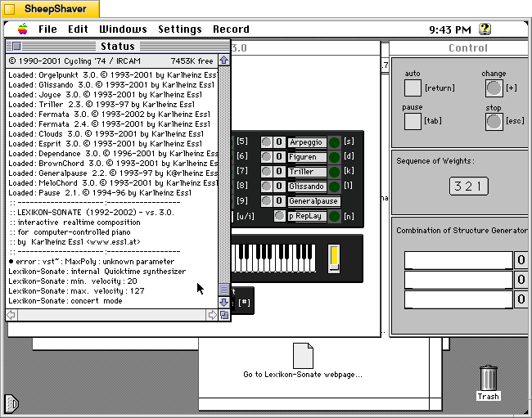The width and height of the screenshot is (532, 418).
Task: Open the Record menu
Action: pyautogui.click(x=231, y=29)
